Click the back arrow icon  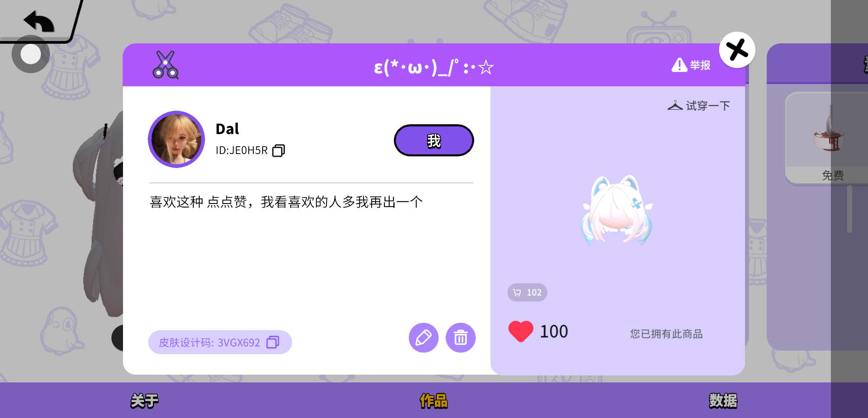(x=39, y=21)
